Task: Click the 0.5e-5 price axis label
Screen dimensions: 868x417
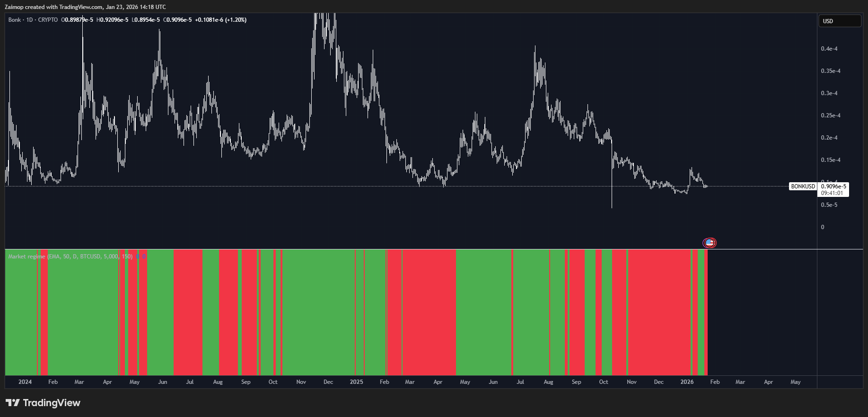Action: click(829, 205)
